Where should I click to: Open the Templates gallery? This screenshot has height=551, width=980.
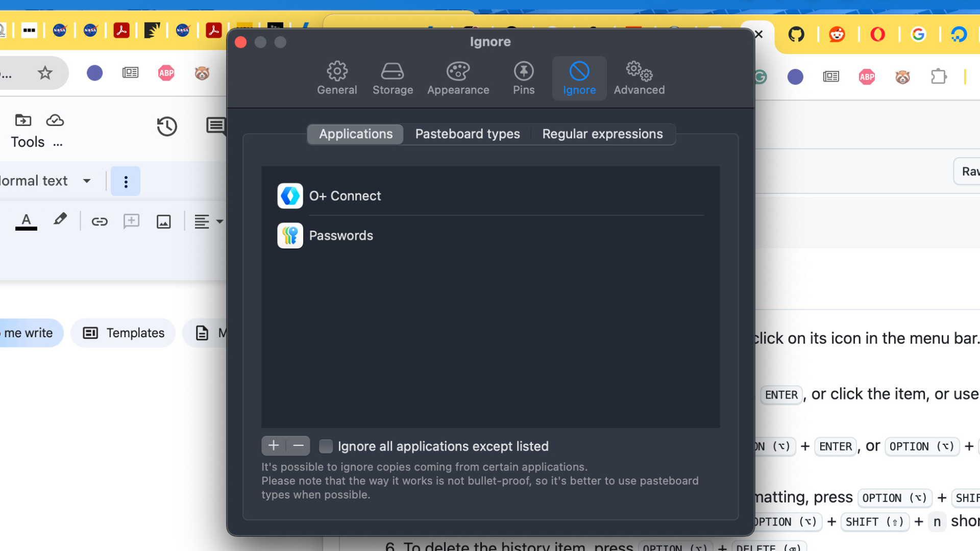click(122, 333)
